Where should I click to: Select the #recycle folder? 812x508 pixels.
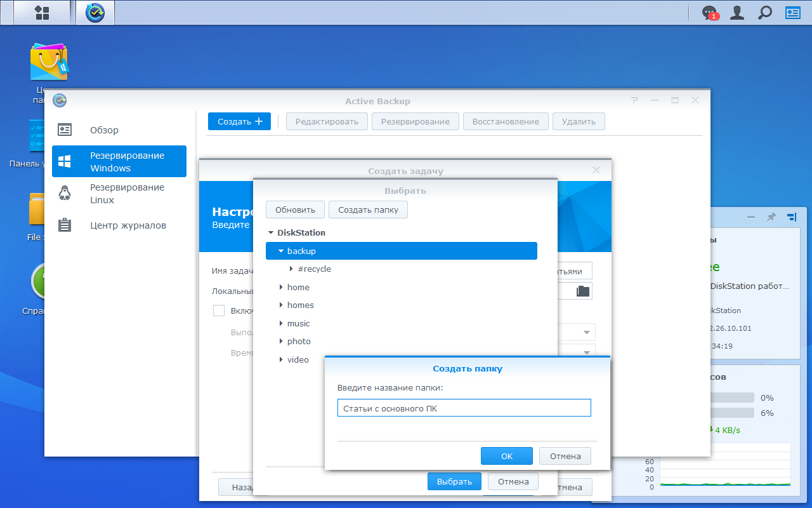[314, 269]
